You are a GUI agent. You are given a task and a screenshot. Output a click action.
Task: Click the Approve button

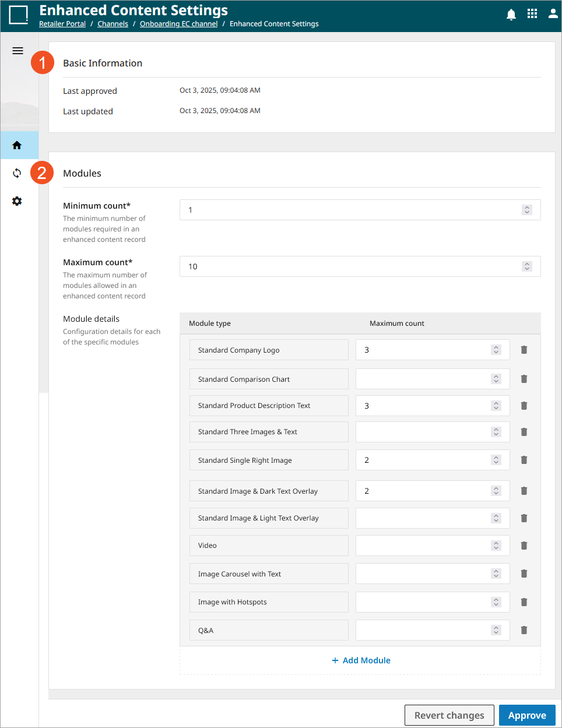click(527, 715)
